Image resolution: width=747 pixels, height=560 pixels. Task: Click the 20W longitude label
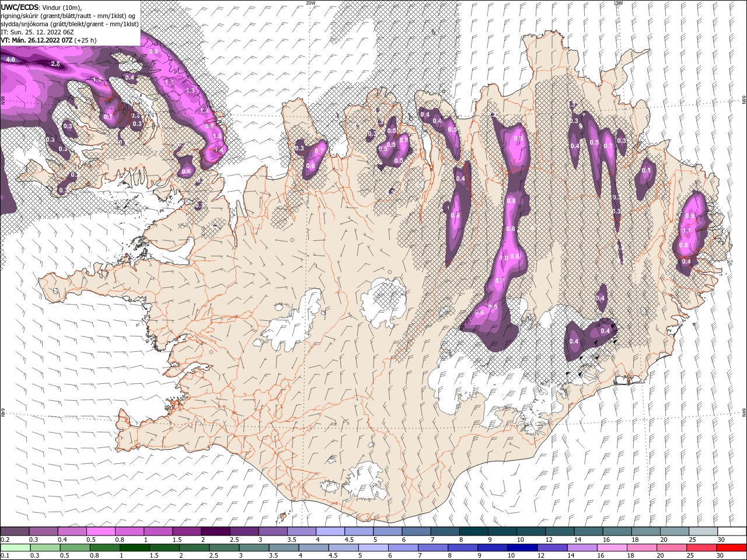coord(310,3)
